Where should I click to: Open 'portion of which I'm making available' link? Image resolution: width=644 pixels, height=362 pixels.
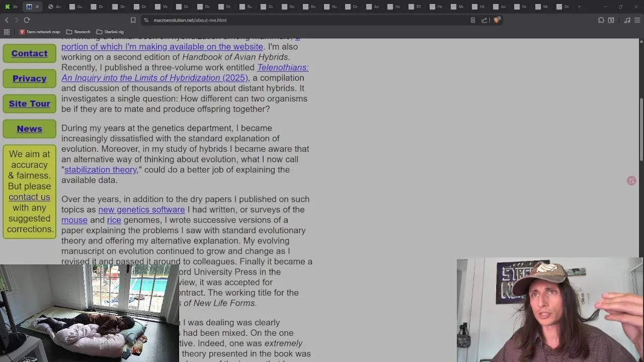tap(162, 47)
